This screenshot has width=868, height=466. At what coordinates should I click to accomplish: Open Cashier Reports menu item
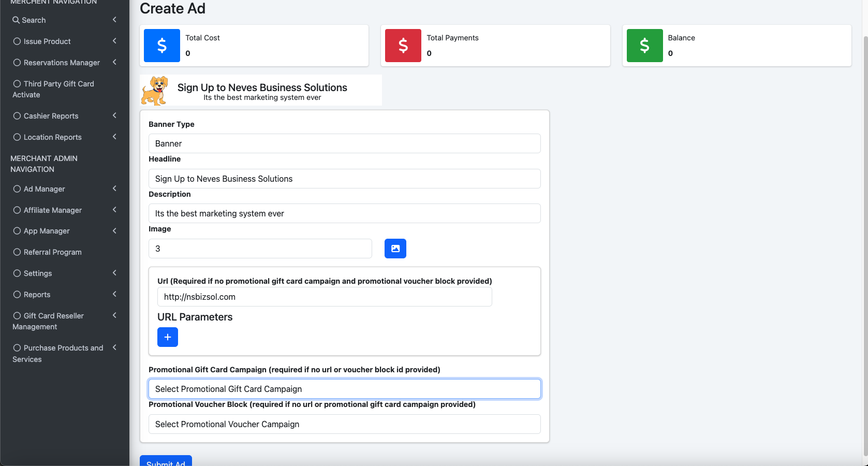coord(65,116)
